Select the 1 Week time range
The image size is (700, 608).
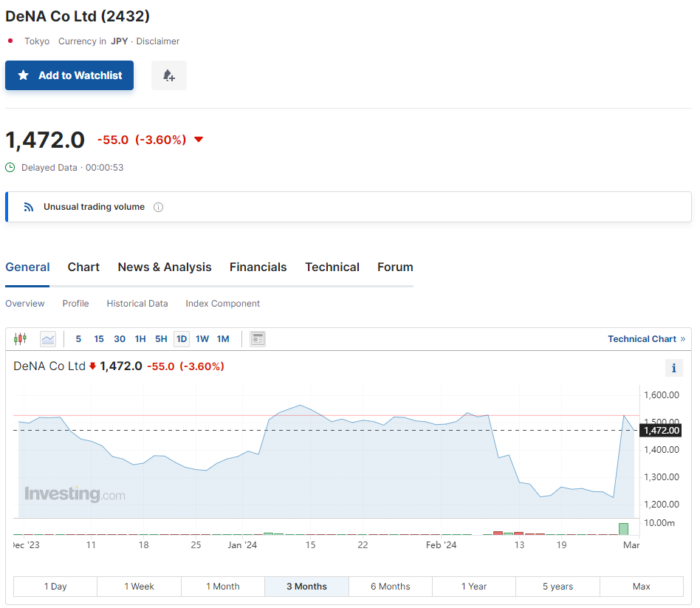pos(140,586)
